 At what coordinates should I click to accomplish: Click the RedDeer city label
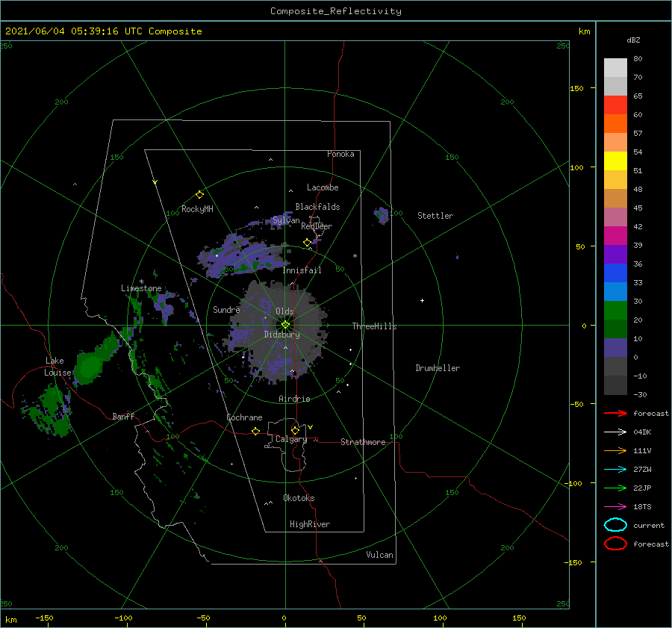point(317,226)
